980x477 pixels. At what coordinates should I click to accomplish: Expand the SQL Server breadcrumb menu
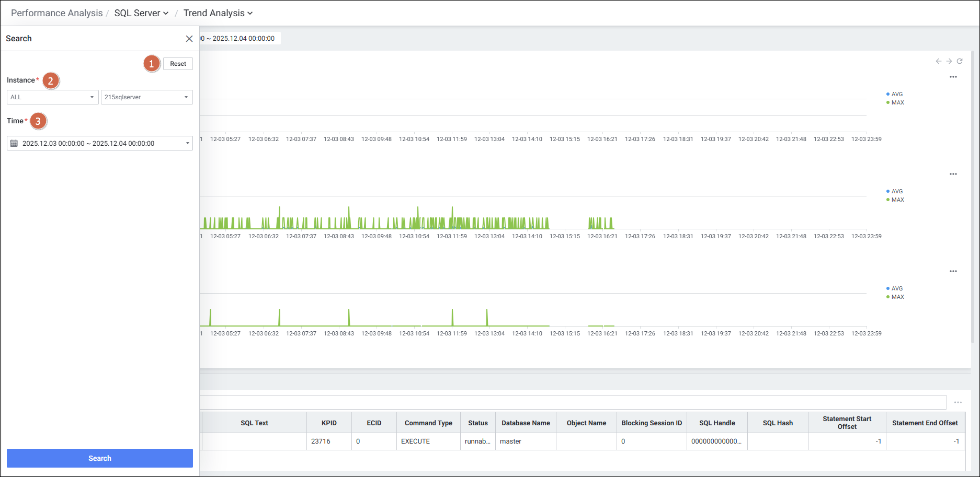pyautogui.click(x=141, y=13)
